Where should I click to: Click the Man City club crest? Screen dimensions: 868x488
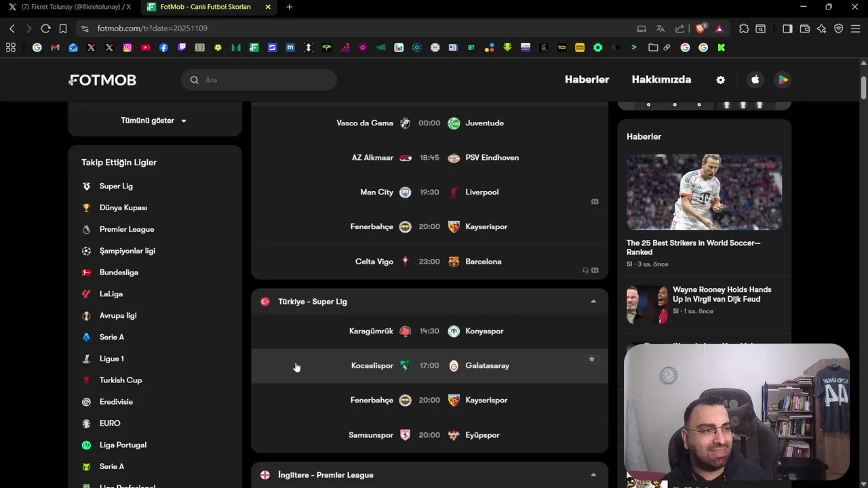pyautogui.click(x=405, y=192)
